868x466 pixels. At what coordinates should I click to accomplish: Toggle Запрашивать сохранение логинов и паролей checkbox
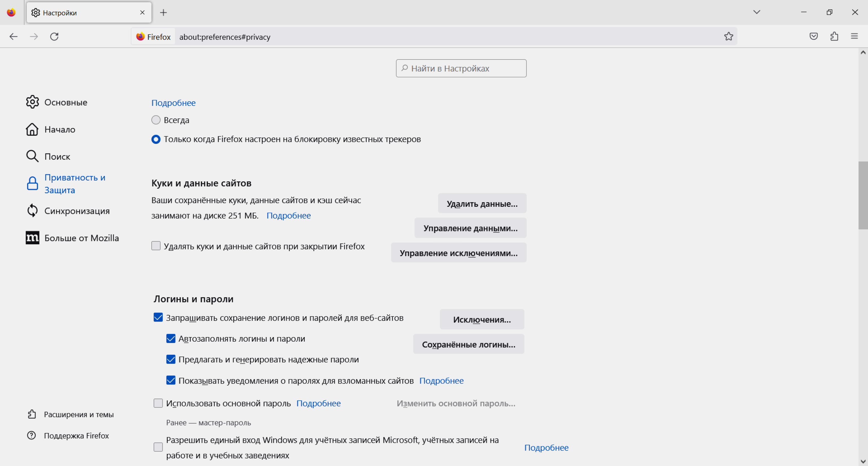tap(158, 318)
